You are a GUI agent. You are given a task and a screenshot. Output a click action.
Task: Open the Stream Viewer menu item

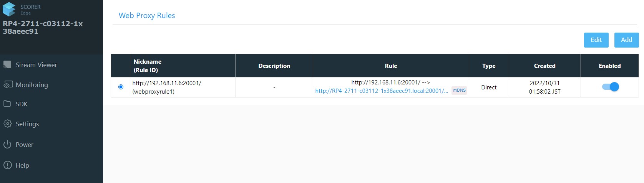[36, 65]
